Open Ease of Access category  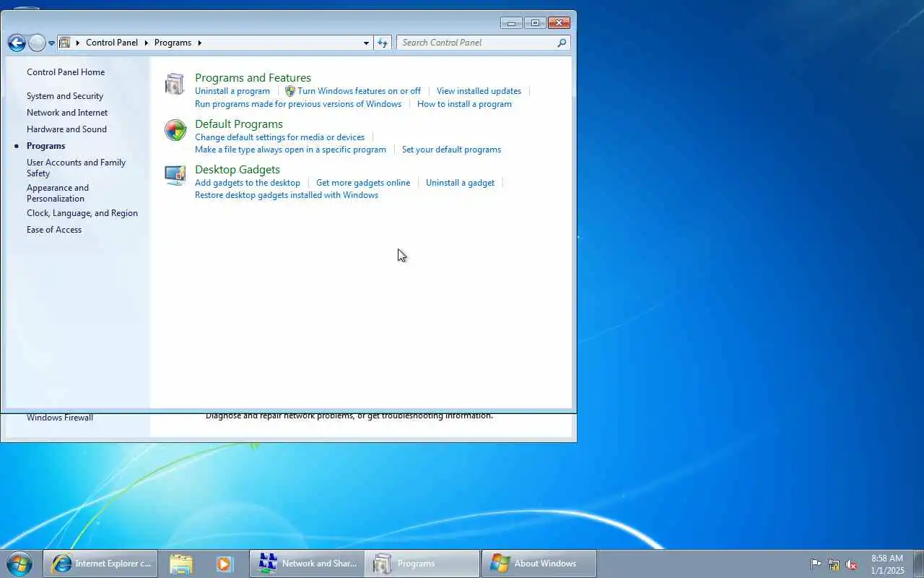[x=54, y=230]
